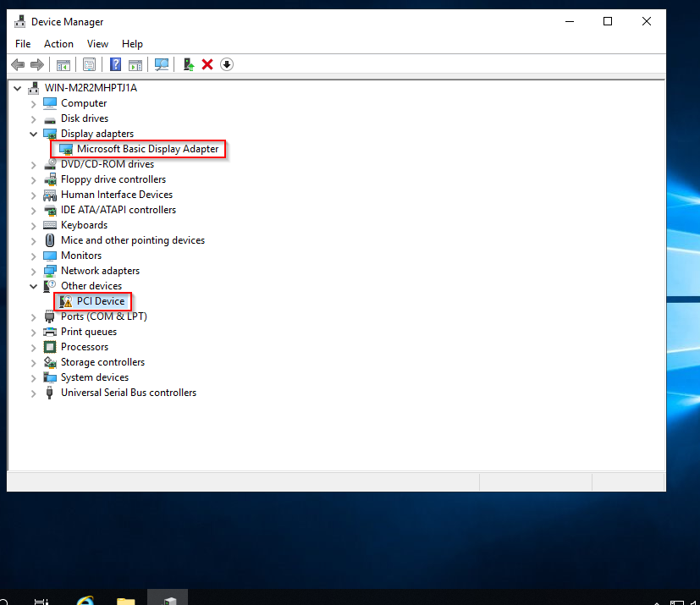Click the Update driver toolbar icon
Viewport: 700px width, 605px height.
pyautogui.click(x=189, y=64)
